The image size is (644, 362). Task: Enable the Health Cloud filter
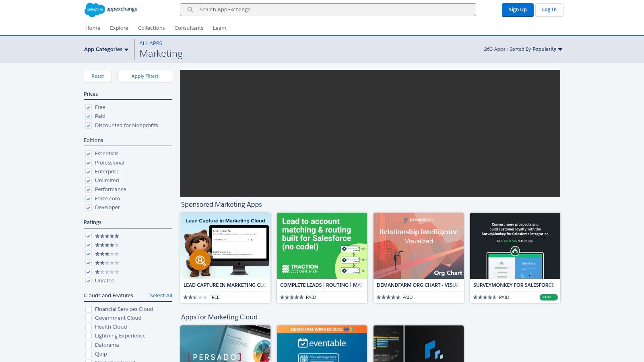[89, 327]
